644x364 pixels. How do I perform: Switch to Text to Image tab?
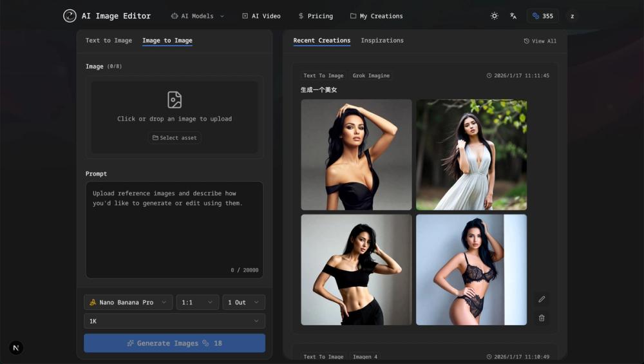(109, 40)
